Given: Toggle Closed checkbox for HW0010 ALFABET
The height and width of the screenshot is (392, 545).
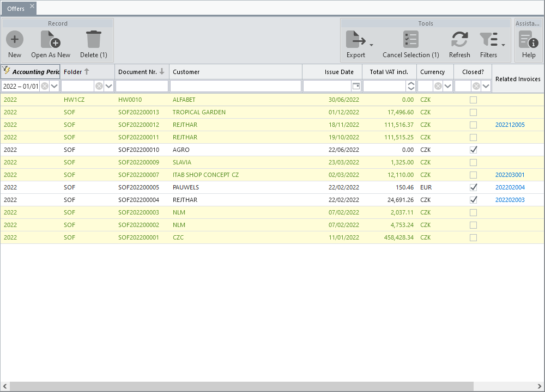Looking at the screenshot, I should 473,100.
